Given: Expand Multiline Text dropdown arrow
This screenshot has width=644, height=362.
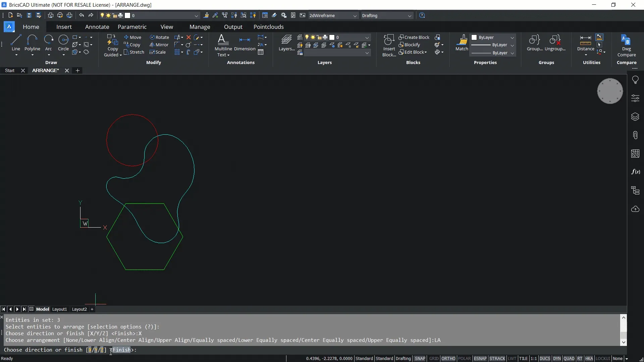Looking at the screenshot, I should (228, 55).
